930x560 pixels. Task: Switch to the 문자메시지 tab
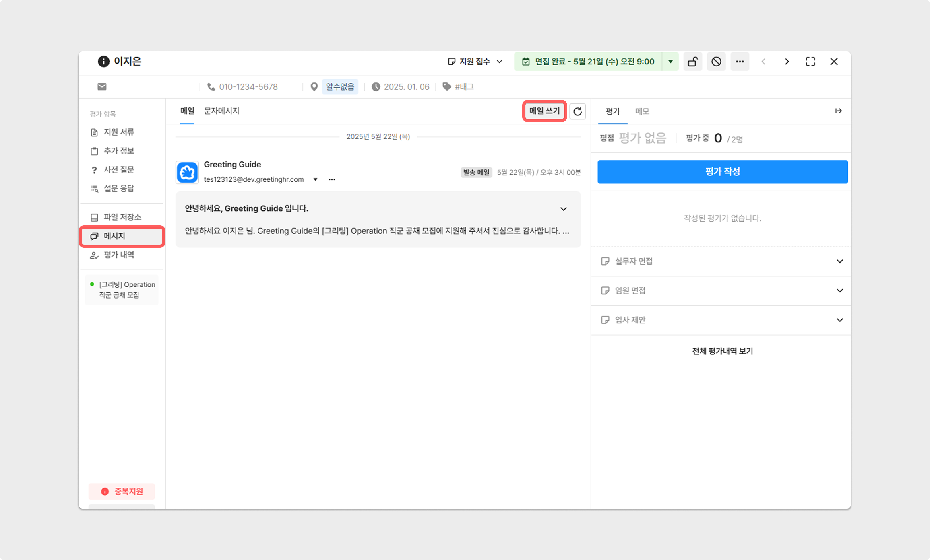point(221,111)
